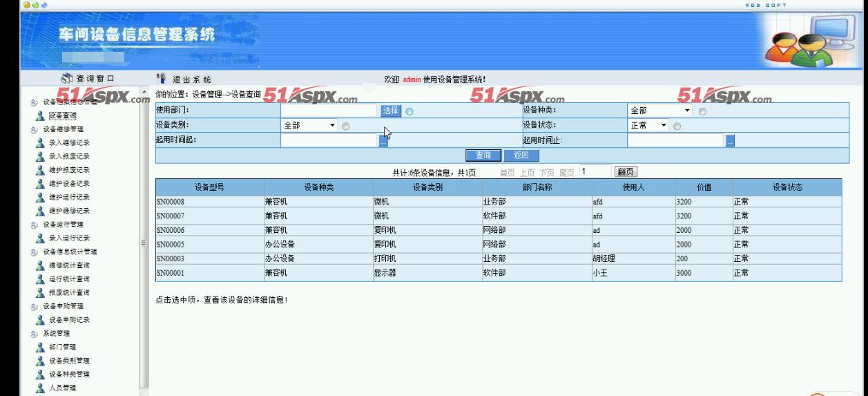Select the radio button next to 选择 button

tap(409, 111)
